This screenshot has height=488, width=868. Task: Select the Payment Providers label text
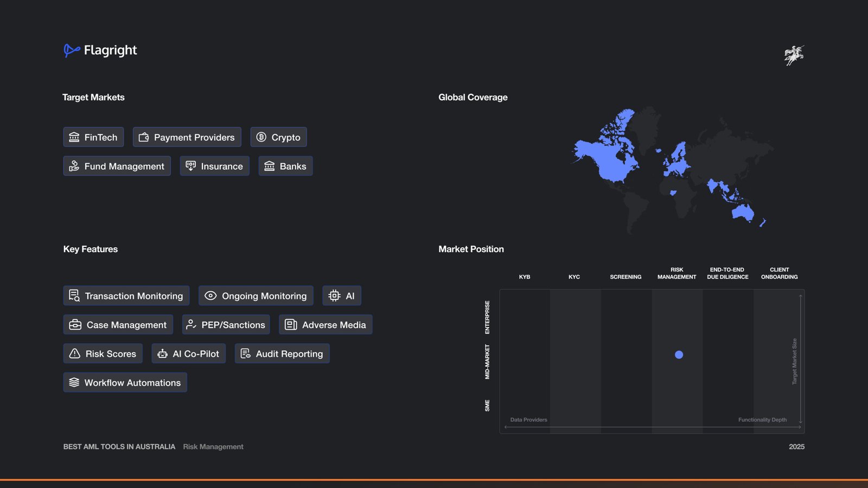click(x=194, y=137)
